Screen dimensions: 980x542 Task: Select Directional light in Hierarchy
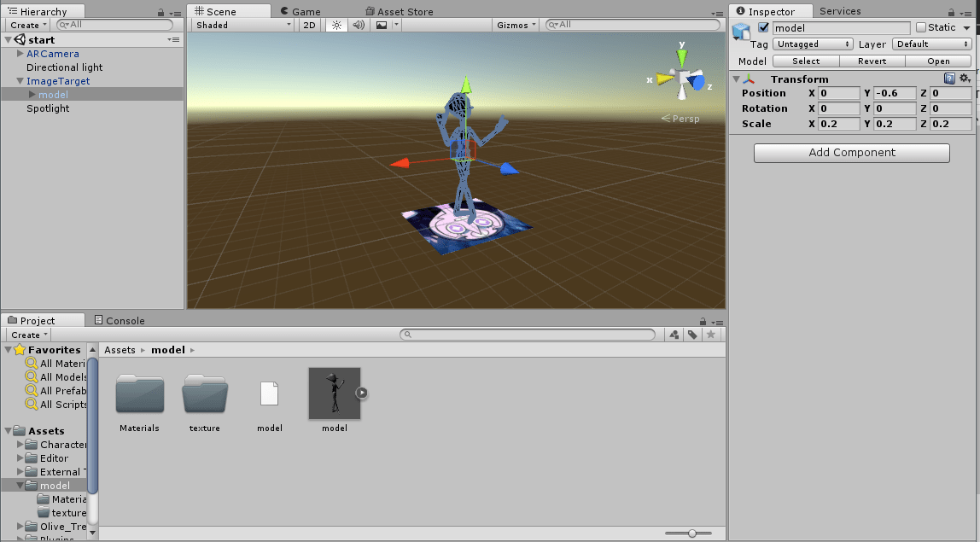64,67
